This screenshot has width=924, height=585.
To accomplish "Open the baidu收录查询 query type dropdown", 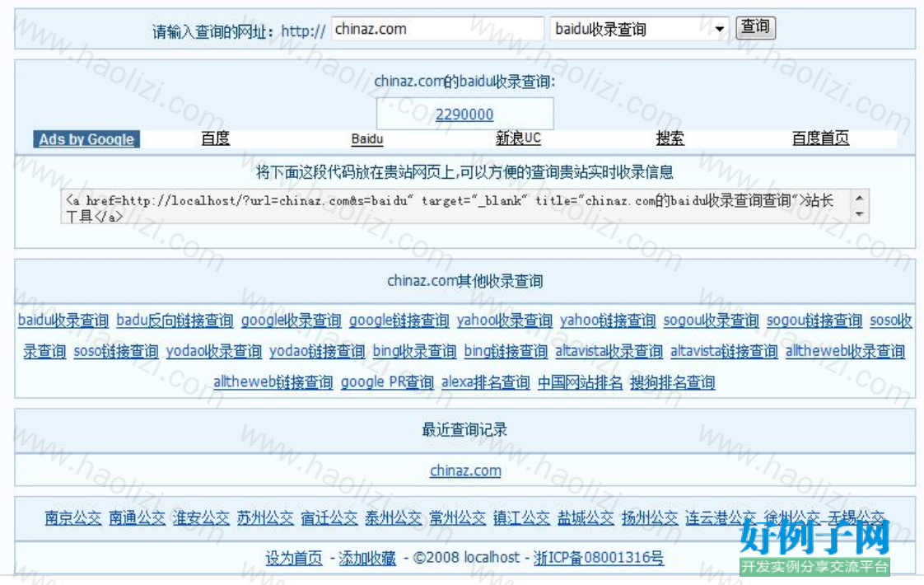I will (x=639, y=28).
